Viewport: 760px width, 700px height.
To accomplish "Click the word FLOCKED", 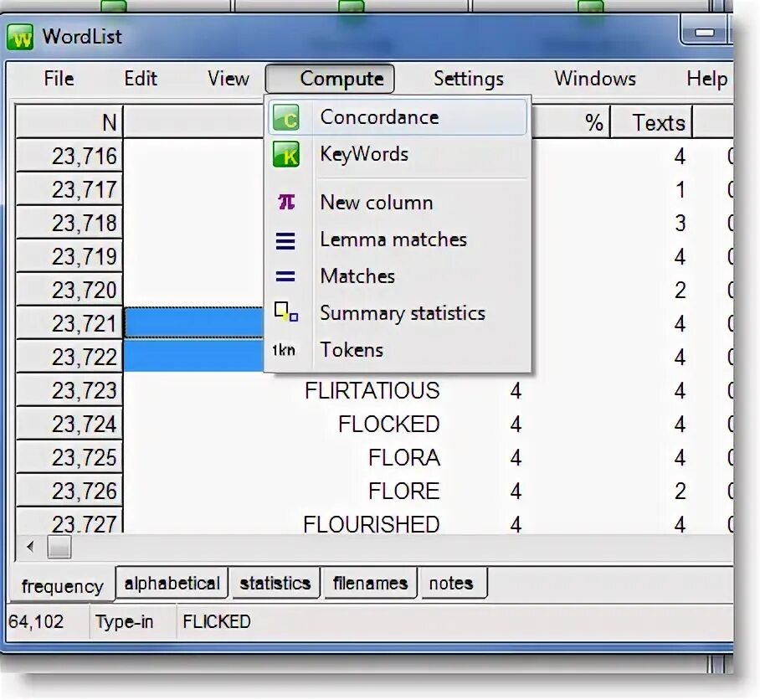I will tap(388, 425).
